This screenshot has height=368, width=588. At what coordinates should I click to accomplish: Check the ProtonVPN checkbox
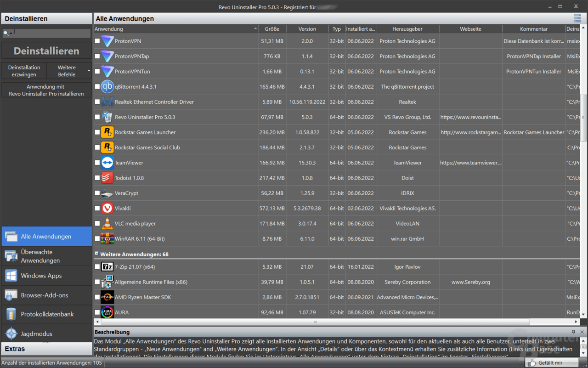tap(97, 41)
